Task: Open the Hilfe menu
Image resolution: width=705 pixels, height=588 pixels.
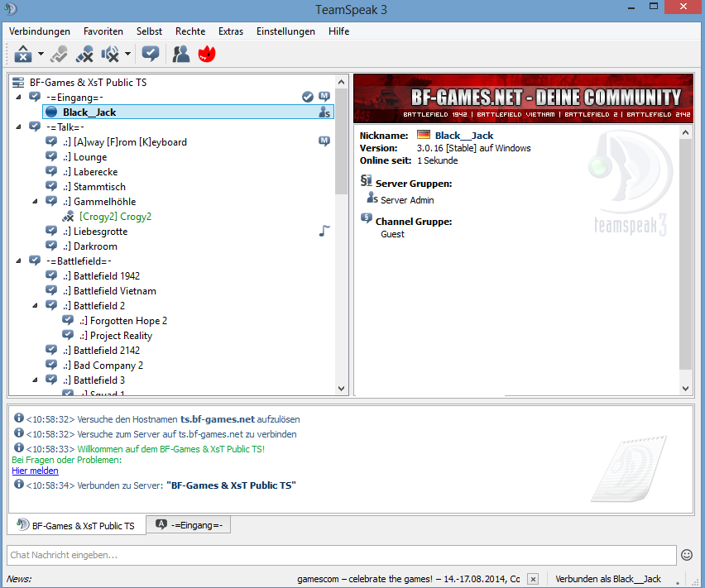Action: [x=338, y=31]
